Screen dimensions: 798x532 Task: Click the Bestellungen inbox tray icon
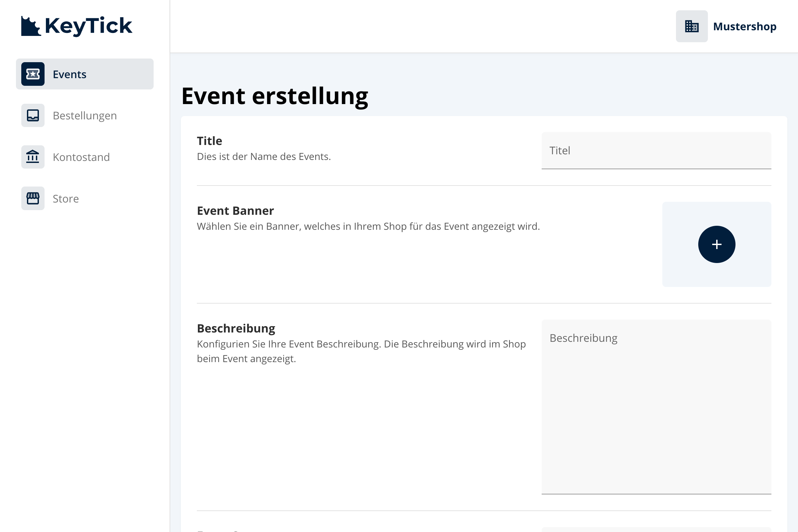33,115
